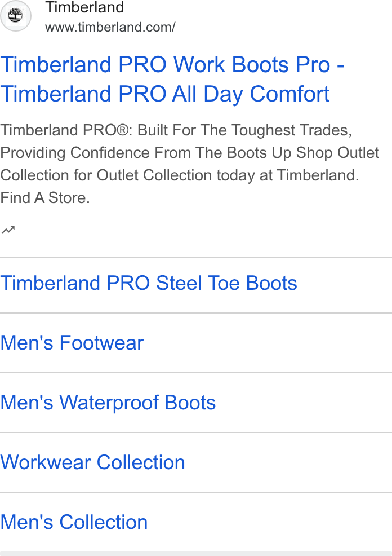
Task: Click the divider line above Steel Toe Boots
Action: [x=196, y=258]
